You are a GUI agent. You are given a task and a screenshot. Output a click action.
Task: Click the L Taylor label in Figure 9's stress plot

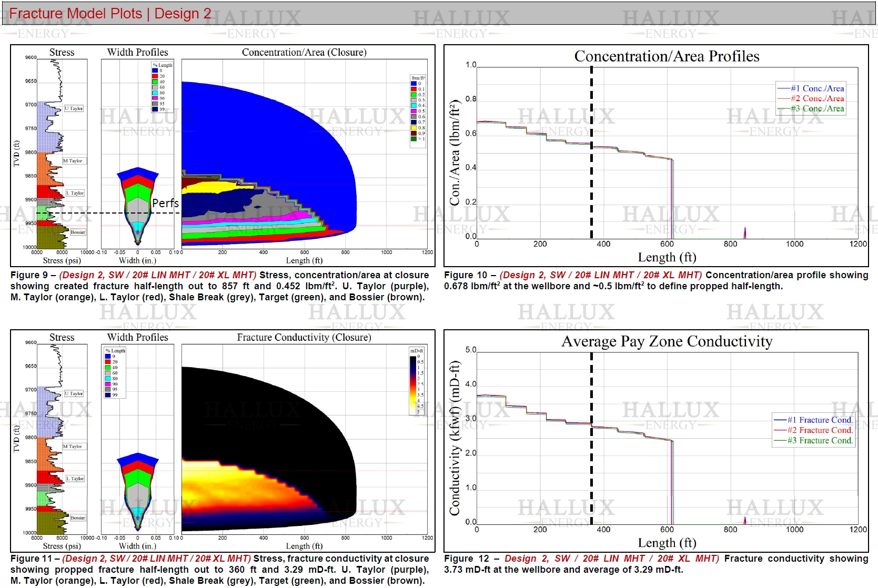pyautogui.click(x=75, y=193)
